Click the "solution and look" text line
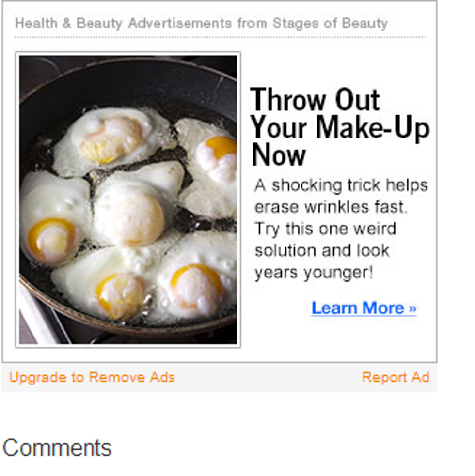The image size is (475, 476). [322, 251]
